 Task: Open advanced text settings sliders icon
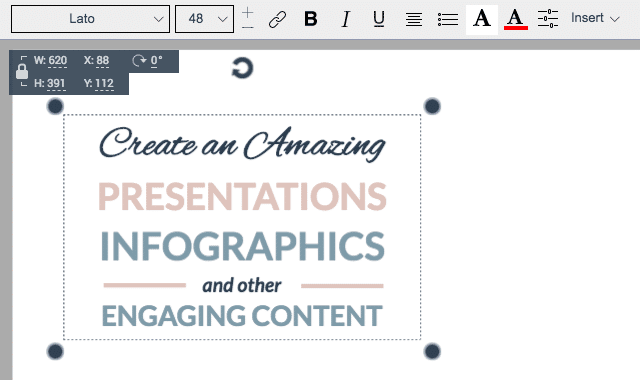tap(548, 19)
